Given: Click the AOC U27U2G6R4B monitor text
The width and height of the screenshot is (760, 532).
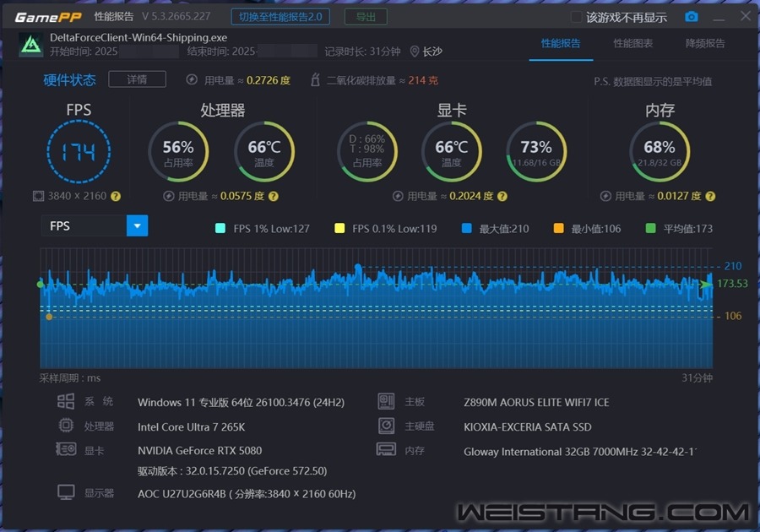Looking at the screenshot, I should [x=247, y=494].
